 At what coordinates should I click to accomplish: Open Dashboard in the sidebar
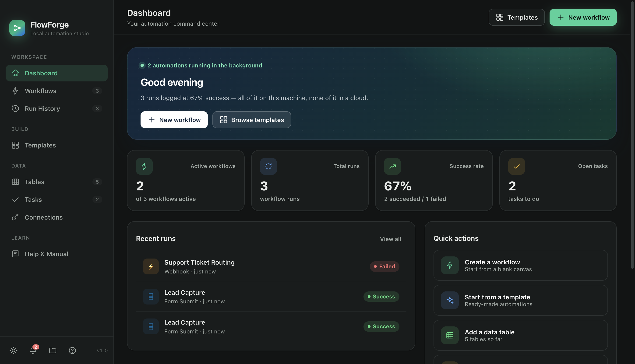[56, 73]
